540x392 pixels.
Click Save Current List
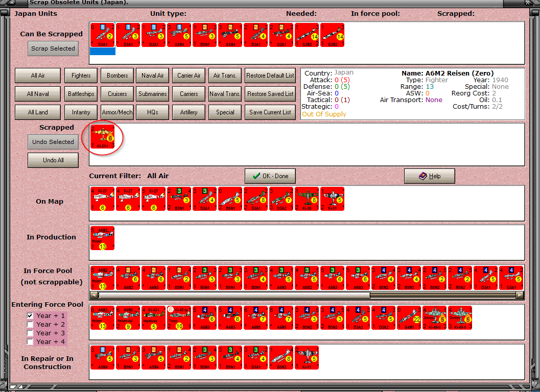coord(270,112)
